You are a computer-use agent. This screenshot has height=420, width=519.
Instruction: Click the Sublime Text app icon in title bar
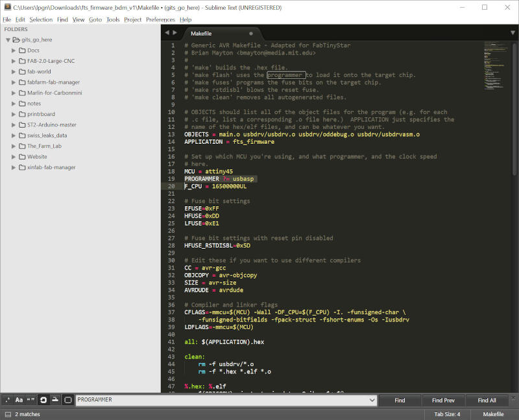coord(7,7)
